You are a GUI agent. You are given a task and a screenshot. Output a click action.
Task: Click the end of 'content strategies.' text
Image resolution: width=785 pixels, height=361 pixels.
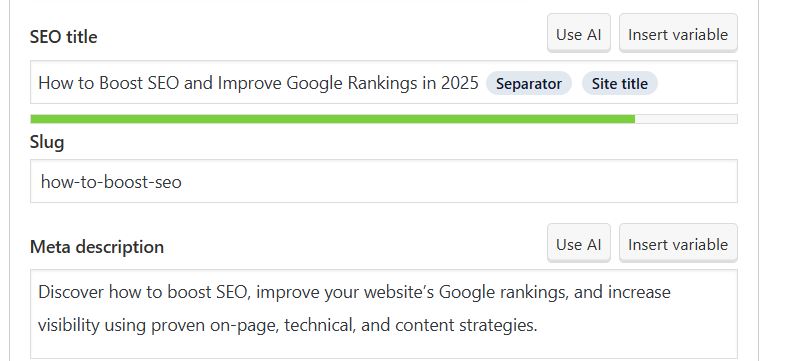[537, 325]
